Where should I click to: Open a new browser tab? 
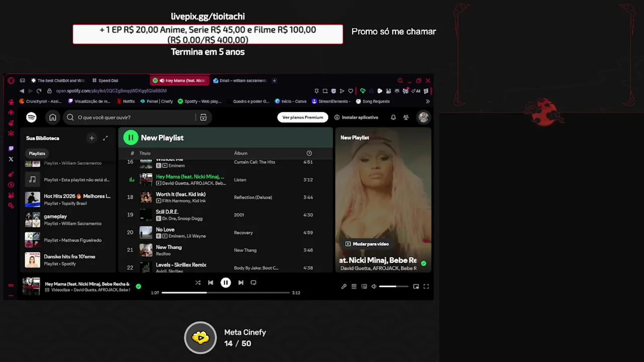(274, 80)
